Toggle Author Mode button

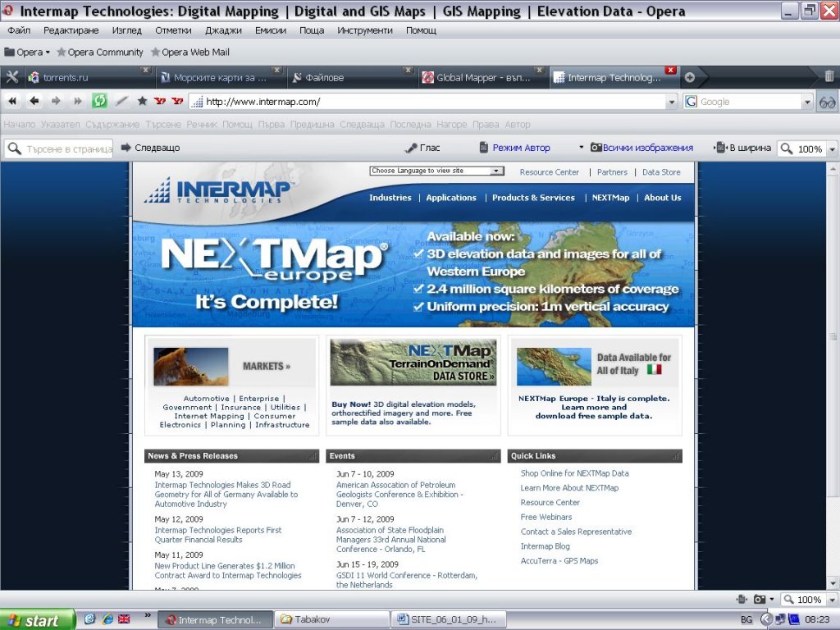click(x=515, y=148)
